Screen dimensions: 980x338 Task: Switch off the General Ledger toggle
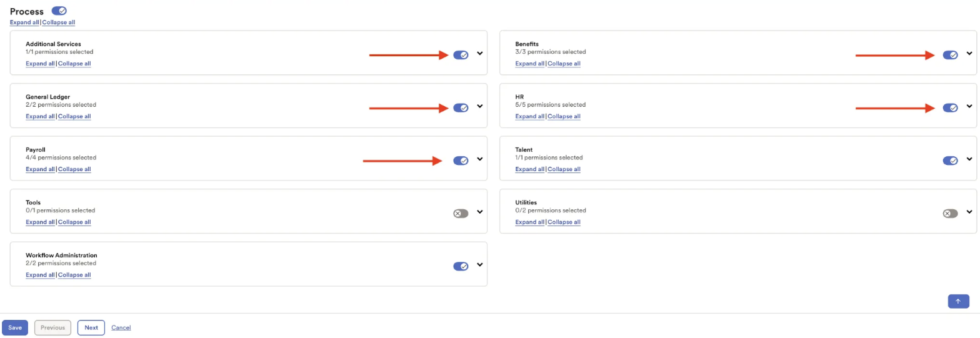pos(461,107)
